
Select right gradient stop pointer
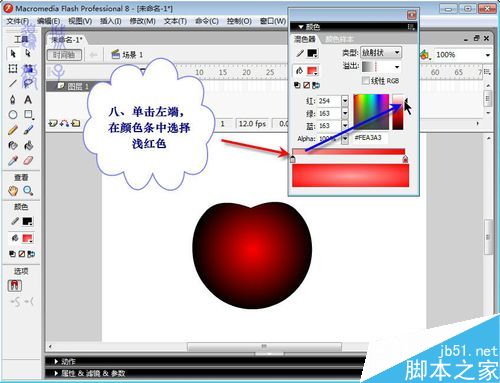pos(405,160)
